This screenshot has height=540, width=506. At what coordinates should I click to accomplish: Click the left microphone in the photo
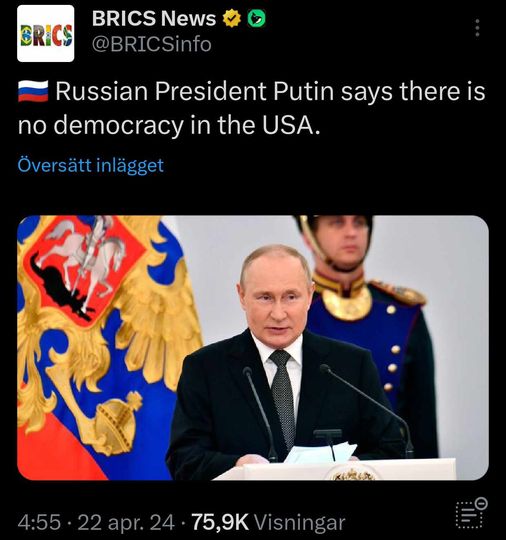point(260,413)
